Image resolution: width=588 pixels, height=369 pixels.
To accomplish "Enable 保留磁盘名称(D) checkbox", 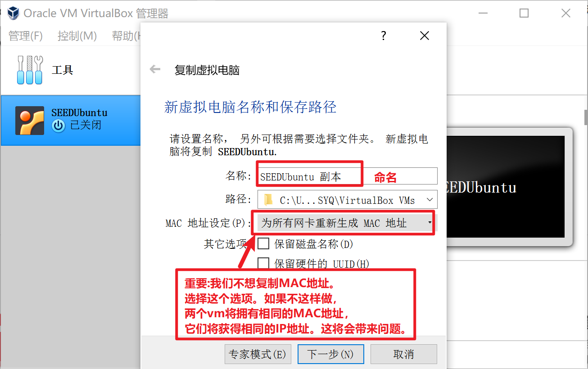I will 263,243.
